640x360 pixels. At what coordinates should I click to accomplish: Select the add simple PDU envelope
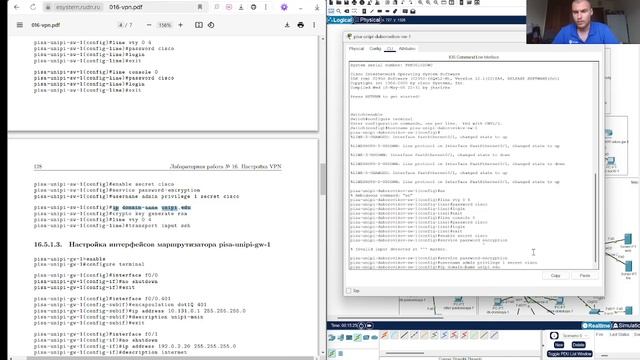pos(405,11)
